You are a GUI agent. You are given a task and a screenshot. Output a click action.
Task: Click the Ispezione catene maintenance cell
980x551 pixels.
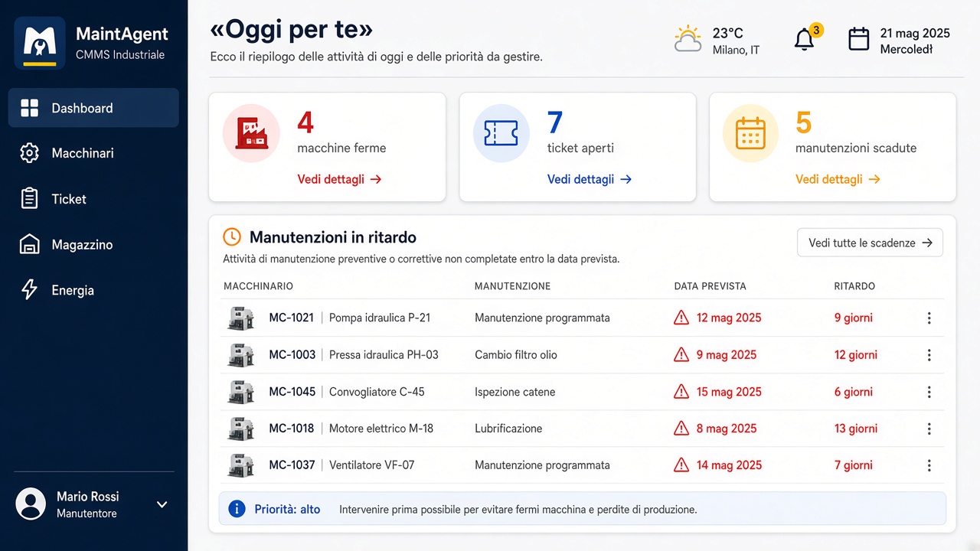tap(514, 392)
